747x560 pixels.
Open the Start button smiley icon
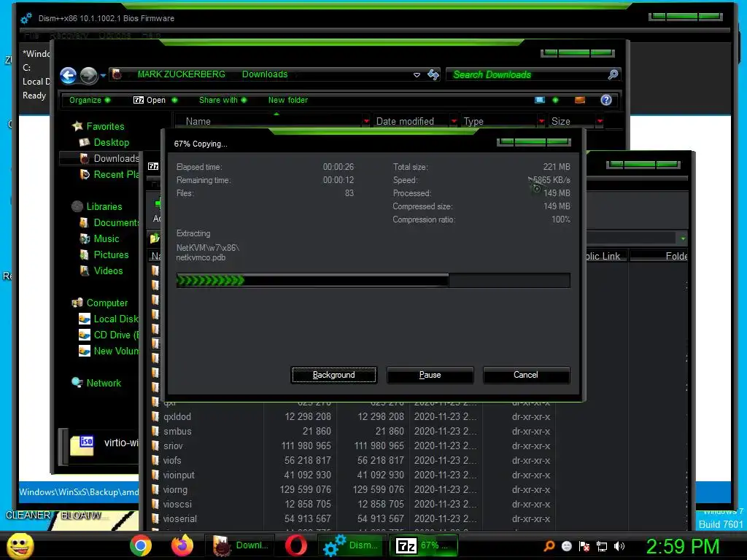20,545
